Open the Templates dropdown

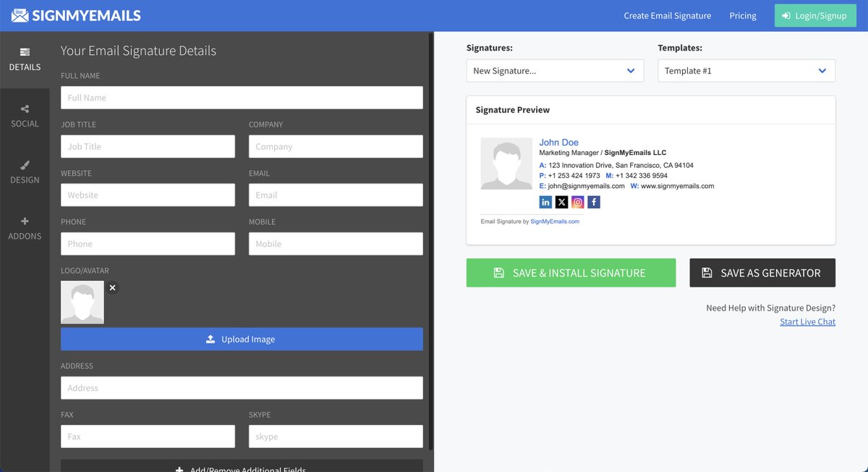pos(746,71)
